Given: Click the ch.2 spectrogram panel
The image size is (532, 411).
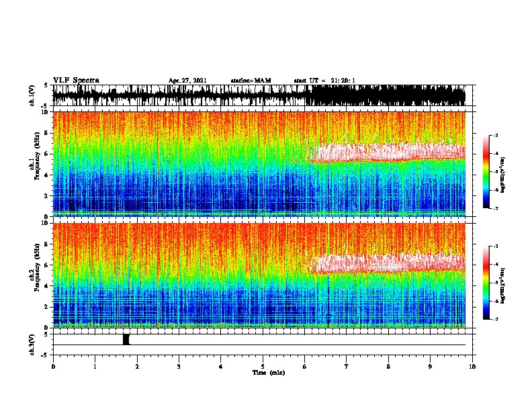Looking at the screenshot, I should coord(259,275).
